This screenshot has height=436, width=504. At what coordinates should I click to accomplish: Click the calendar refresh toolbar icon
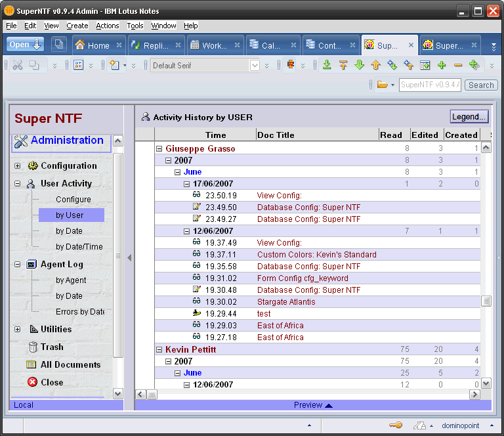425,65
